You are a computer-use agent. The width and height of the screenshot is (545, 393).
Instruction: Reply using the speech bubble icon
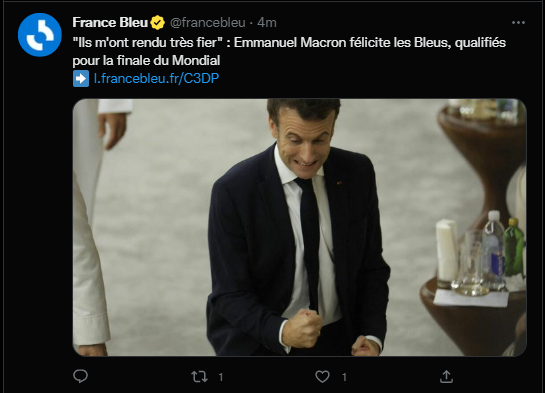(81, 376)
